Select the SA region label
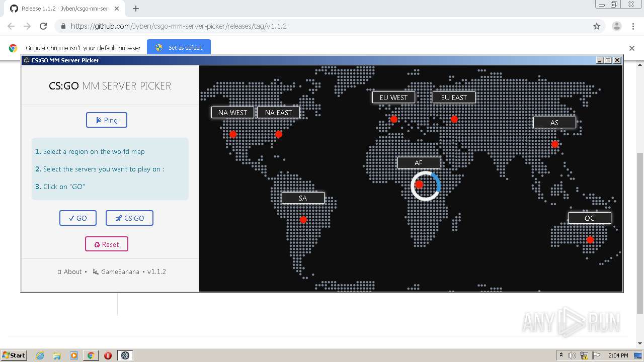The image size is (644, 362). pos(303,198)
